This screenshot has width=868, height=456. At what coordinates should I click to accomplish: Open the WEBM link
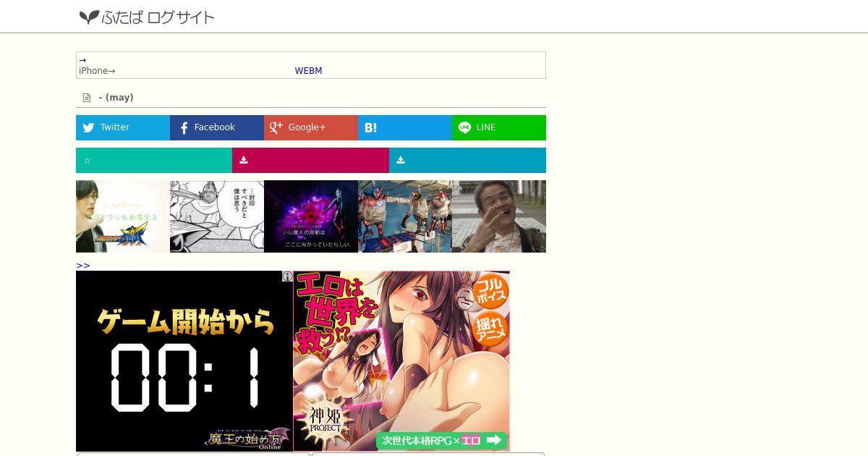308,71
